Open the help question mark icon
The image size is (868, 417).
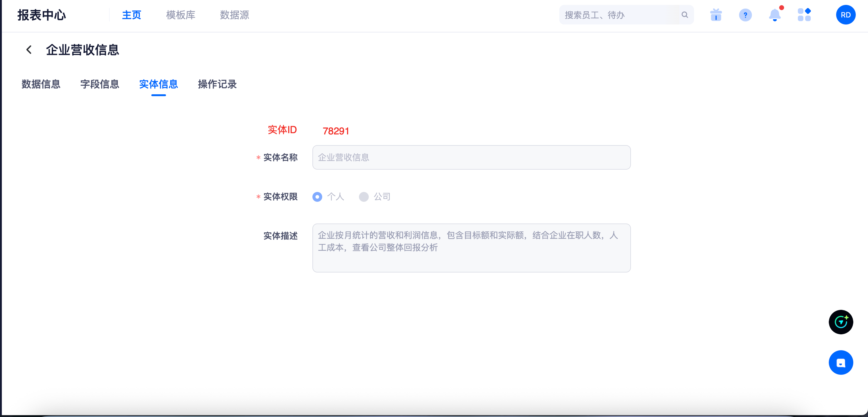click(x=745, y=15)
